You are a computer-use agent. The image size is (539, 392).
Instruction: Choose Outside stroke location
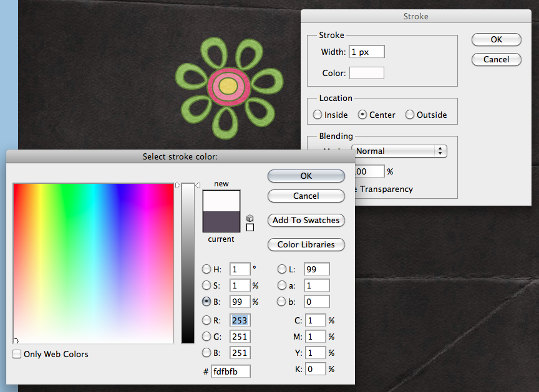(x=410, y=115)
